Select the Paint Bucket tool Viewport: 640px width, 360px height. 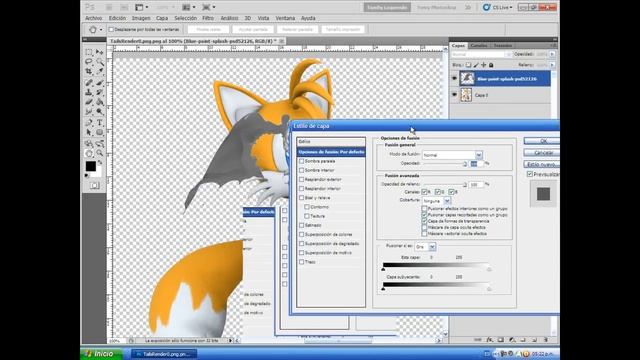tap(100, 102)
